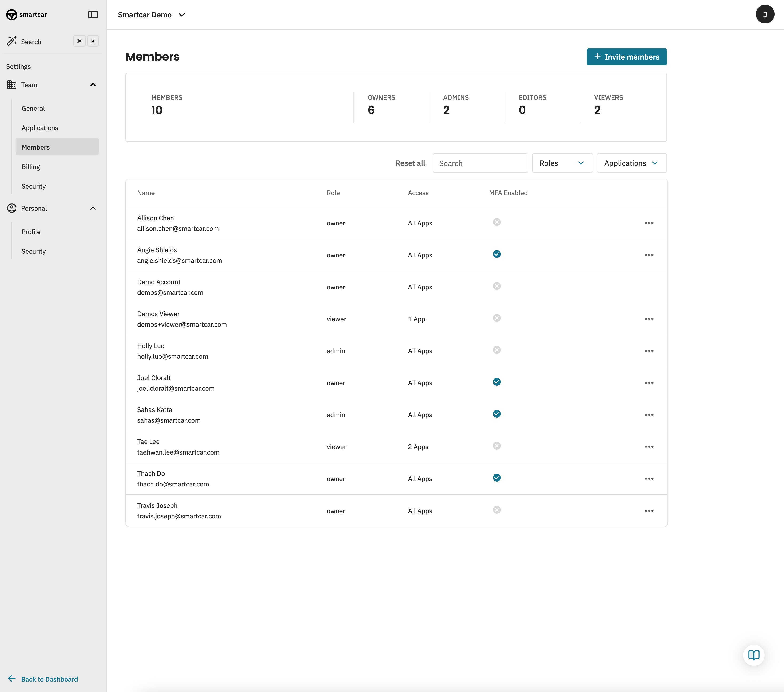Click the members Search input field
The width and height of the screenshot is (784, 692).
480,163
